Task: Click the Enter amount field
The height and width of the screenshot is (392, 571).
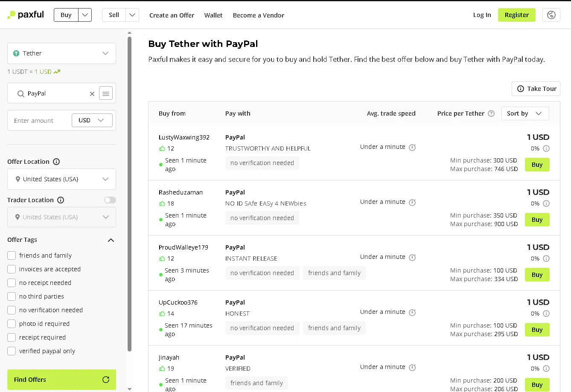Action: click(x=40, y=121)
